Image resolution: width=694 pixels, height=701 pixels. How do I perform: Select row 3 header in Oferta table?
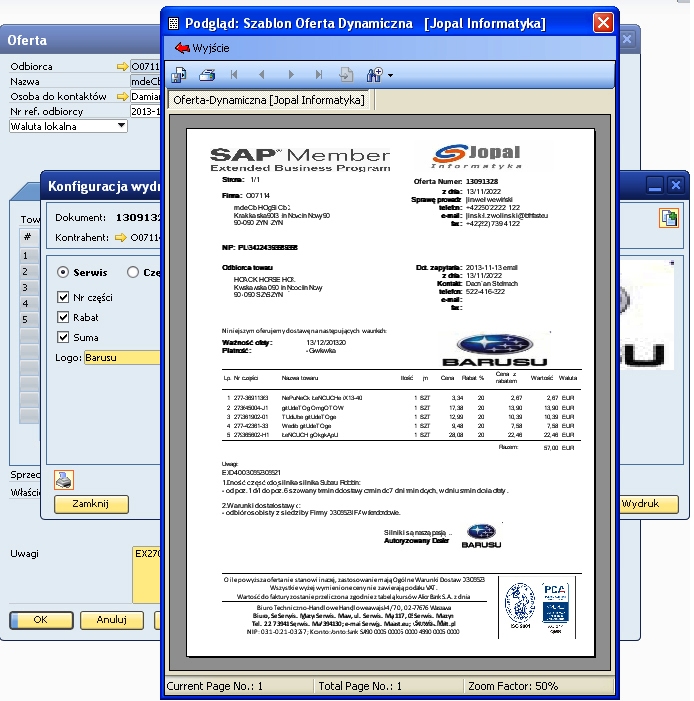[x=30, y=287]
